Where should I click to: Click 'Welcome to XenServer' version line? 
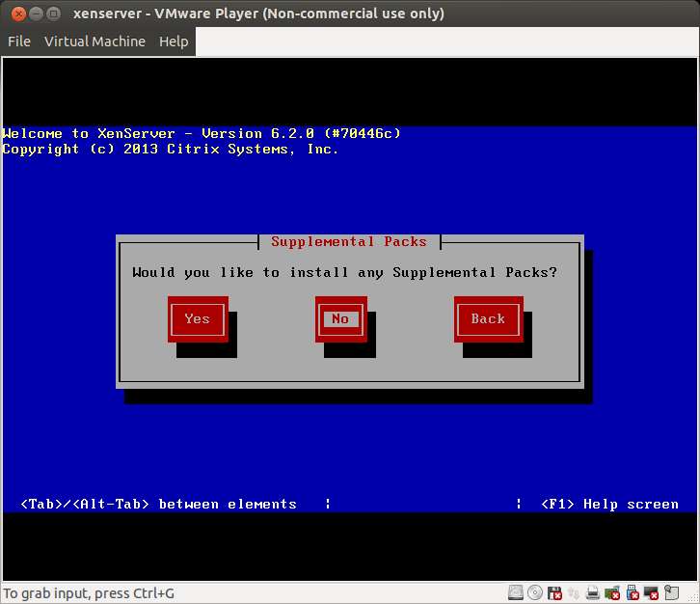(202, 133)
